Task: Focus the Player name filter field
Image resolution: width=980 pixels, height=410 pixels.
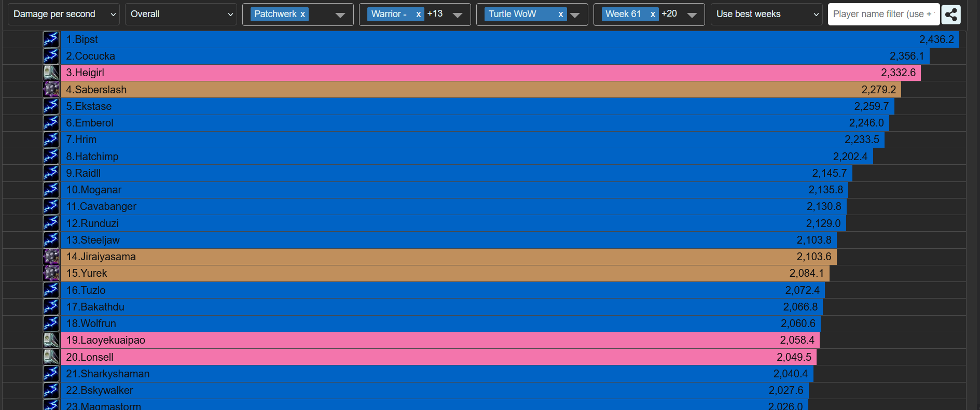Action: point(884,15)
